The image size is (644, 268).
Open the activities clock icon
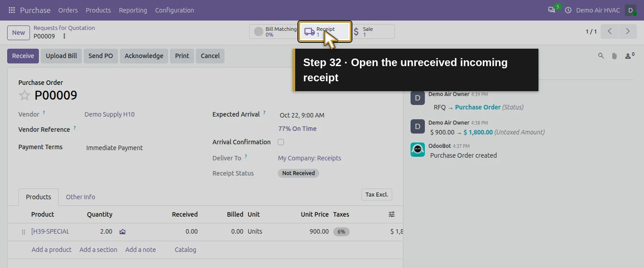(568, 10)
